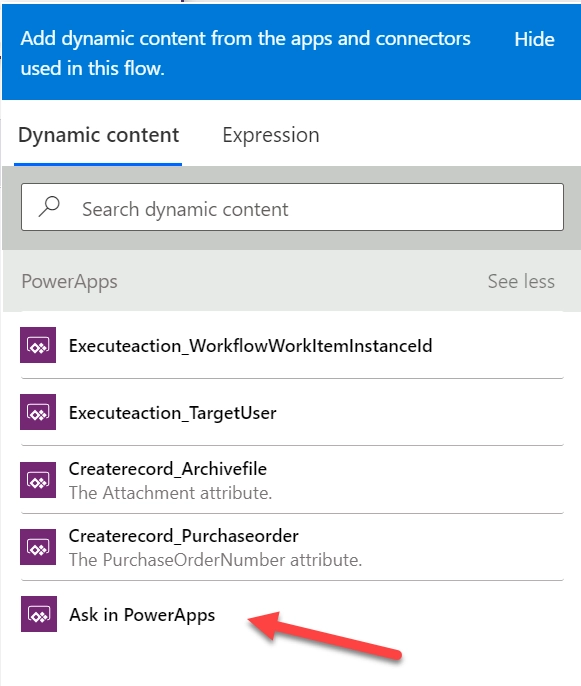Choose Createrecord_Archivefile dynamic content
Screen dimensions: 581x686
pos(292,480)
